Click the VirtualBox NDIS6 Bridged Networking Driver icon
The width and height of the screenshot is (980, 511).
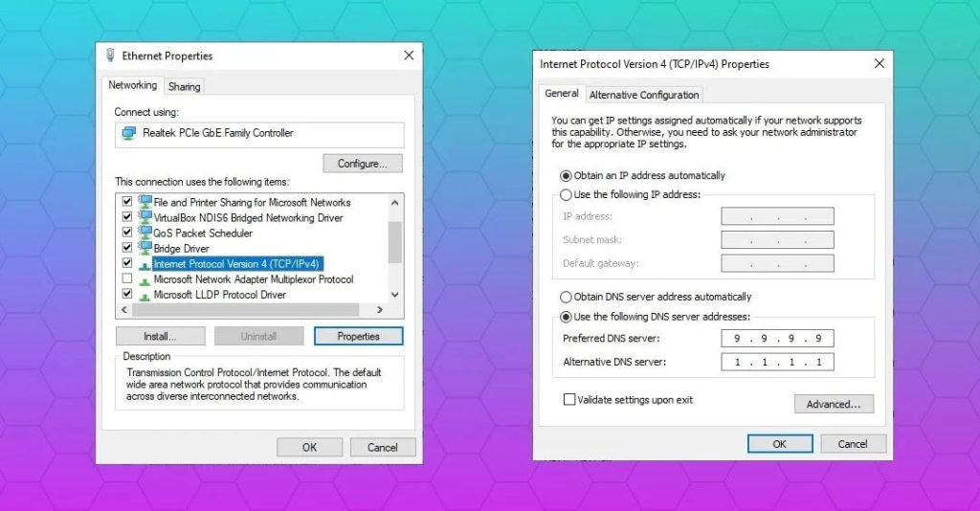(x=145, y=217)
